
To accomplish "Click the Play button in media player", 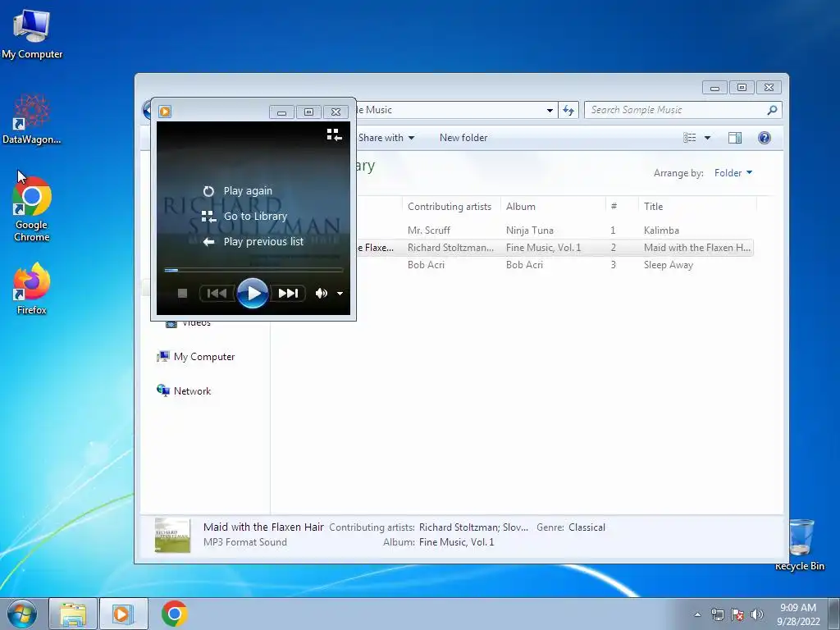I will coord(253,293).
